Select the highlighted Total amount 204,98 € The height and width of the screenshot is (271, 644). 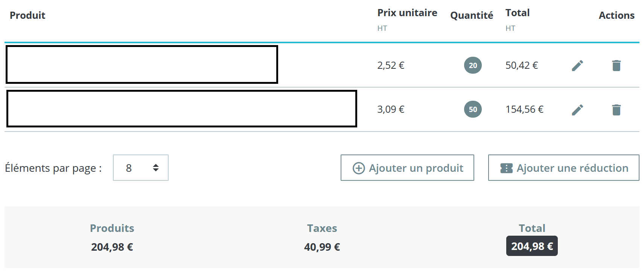pyautogui.click(x=532, y=245)
